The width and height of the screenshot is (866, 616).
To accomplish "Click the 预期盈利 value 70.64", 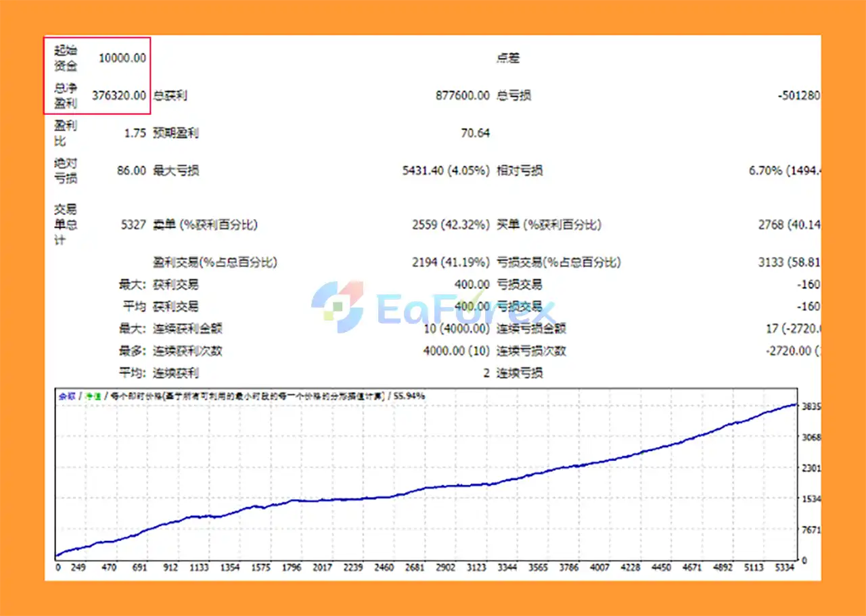I will pos(475,133).
